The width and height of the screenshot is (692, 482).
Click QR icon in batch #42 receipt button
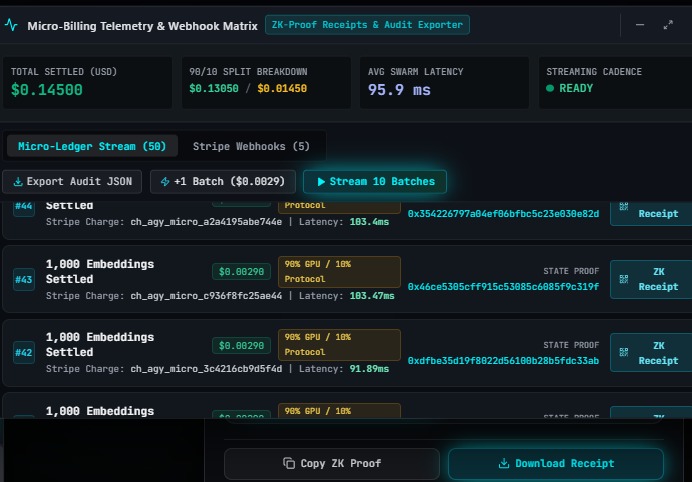click(x=624, y=352)
